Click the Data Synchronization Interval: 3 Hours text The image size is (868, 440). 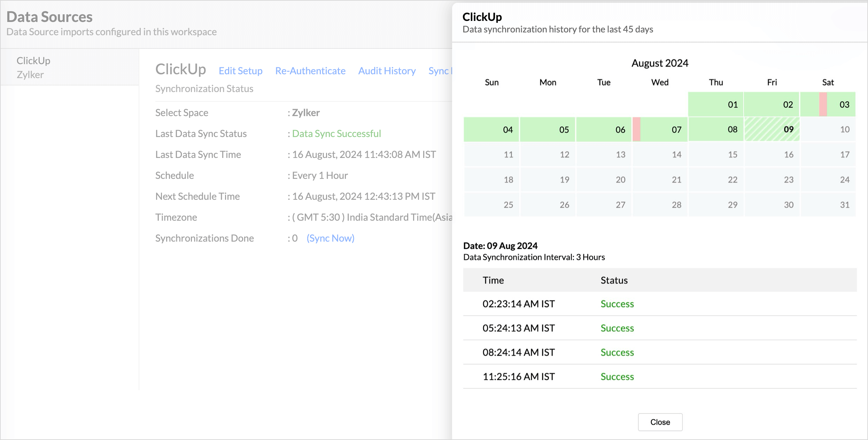coord(534,257)
